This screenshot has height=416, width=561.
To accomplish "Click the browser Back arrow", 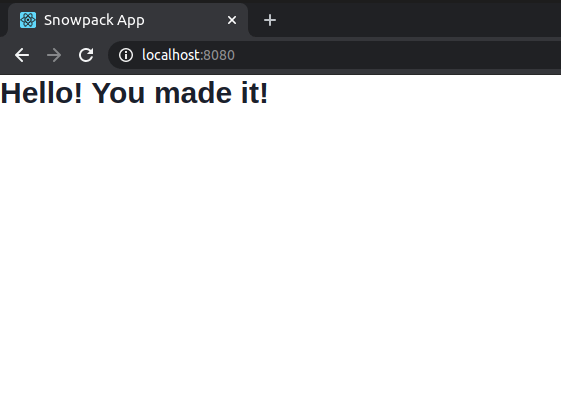I will (22, 55).
